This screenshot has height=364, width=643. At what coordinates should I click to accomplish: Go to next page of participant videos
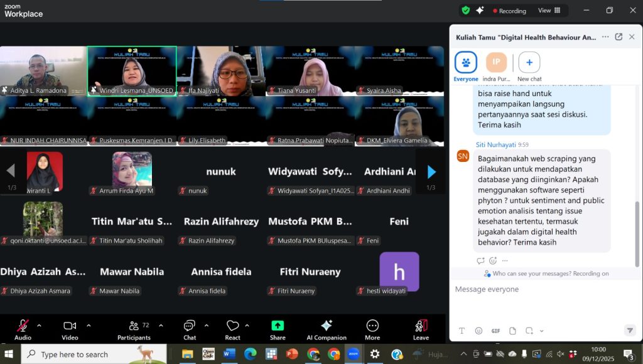pos(431,171)
